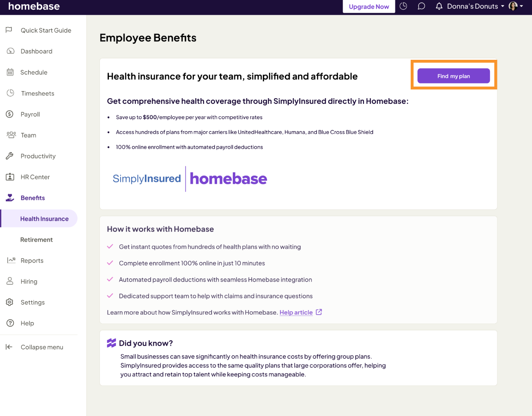Viewport: 532px width, 416px height.
Task: Open the Payroll menu label
Action: click(30, 114)
